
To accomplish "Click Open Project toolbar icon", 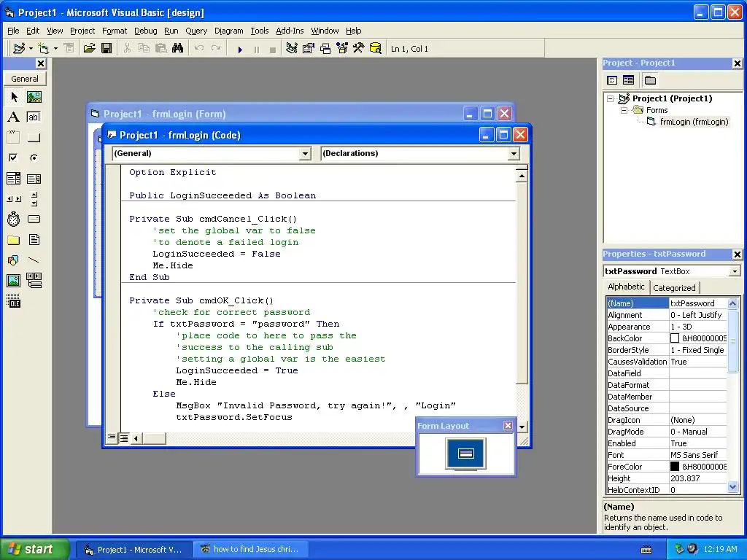I will [89, 48].
